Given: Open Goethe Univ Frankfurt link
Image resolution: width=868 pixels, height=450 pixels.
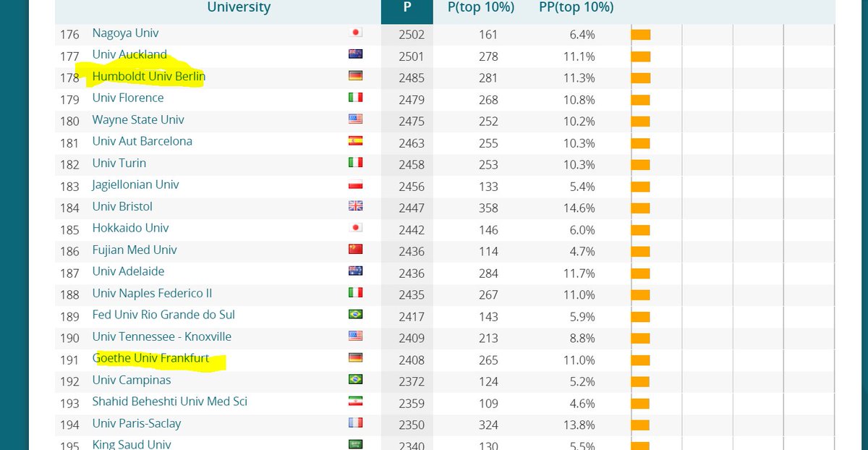Looking at the screenshot, I should [150, 359].
